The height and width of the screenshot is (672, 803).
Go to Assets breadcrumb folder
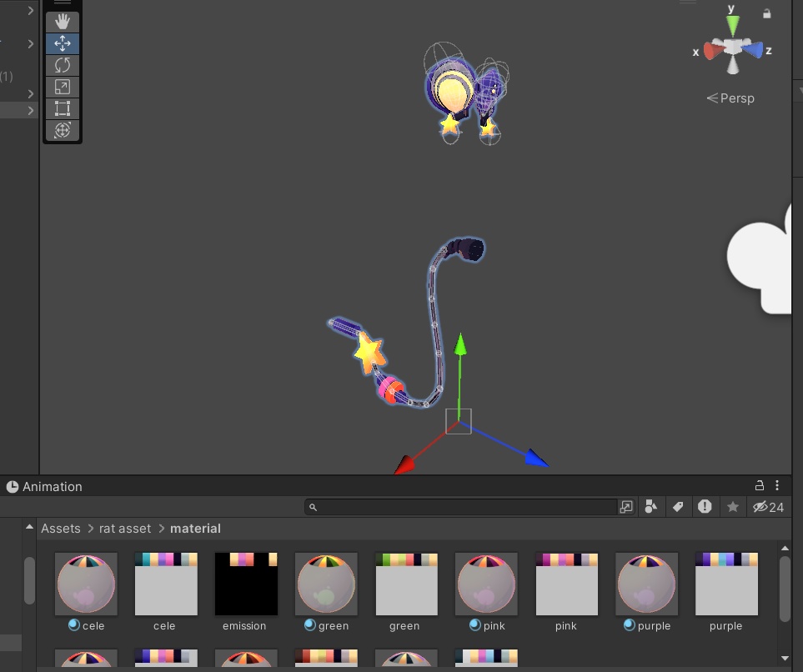60,528
